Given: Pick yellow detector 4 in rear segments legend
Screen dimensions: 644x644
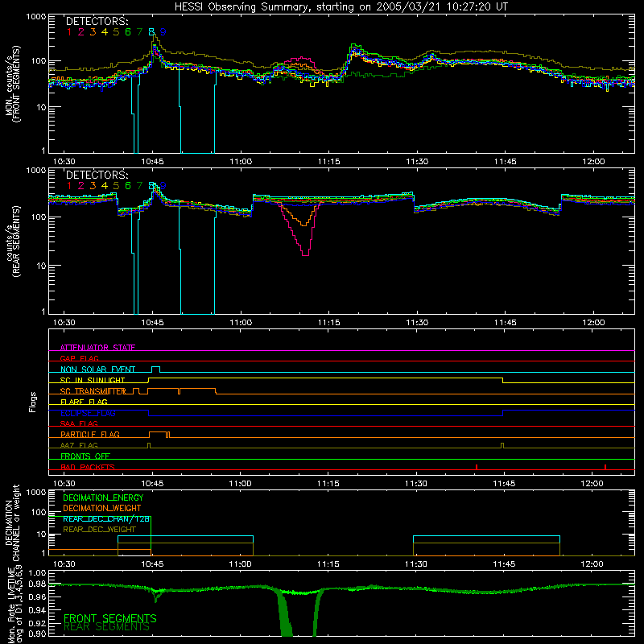Looking at the screenshot, I should [105, 186].
